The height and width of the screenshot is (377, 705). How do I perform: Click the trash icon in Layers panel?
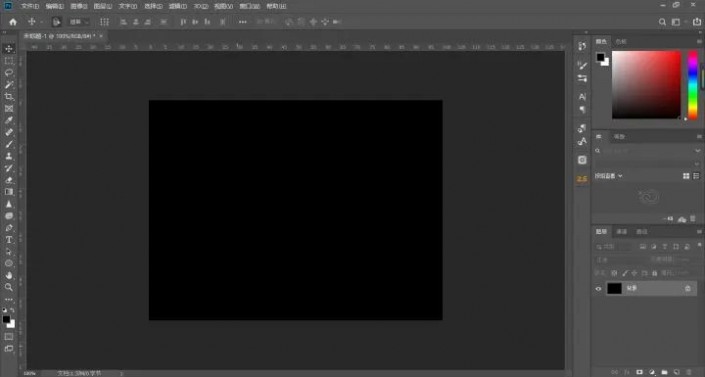[x=689, y=373]
